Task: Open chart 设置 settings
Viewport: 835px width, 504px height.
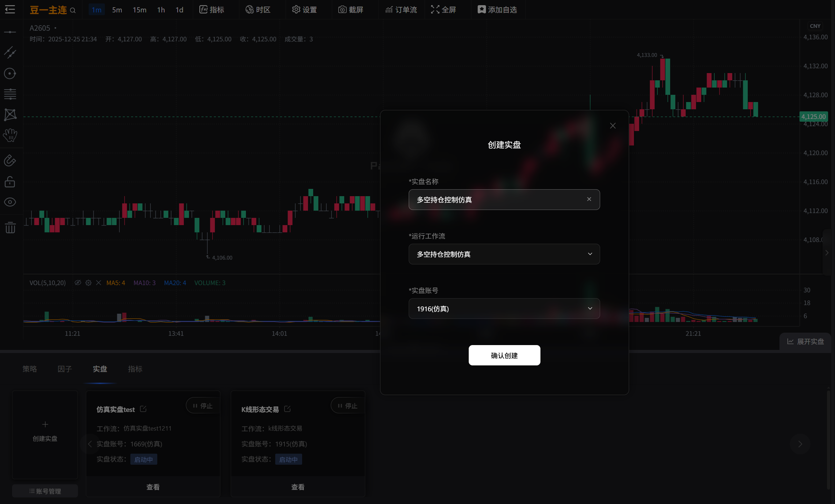Action: (304, 10)
